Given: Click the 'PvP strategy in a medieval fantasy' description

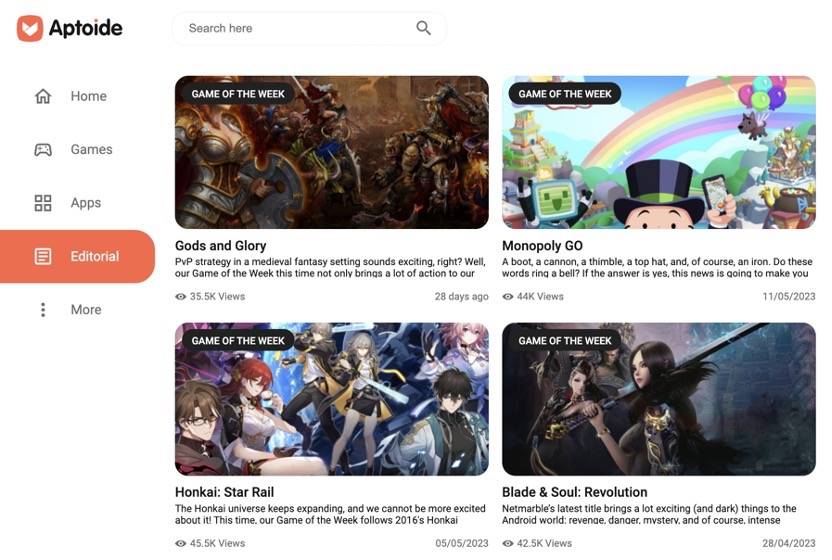Looking at the screenshot, I should tap(330, 268).
